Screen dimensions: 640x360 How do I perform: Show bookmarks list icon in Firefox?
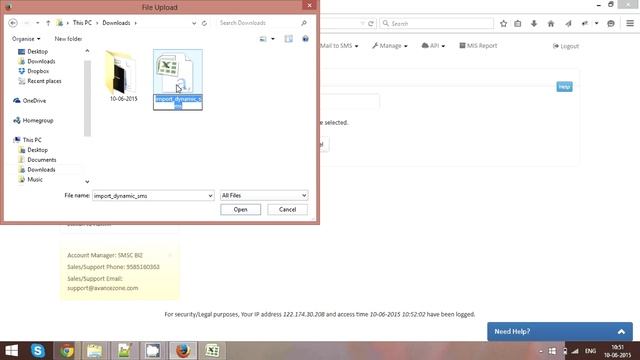[518, 24]
